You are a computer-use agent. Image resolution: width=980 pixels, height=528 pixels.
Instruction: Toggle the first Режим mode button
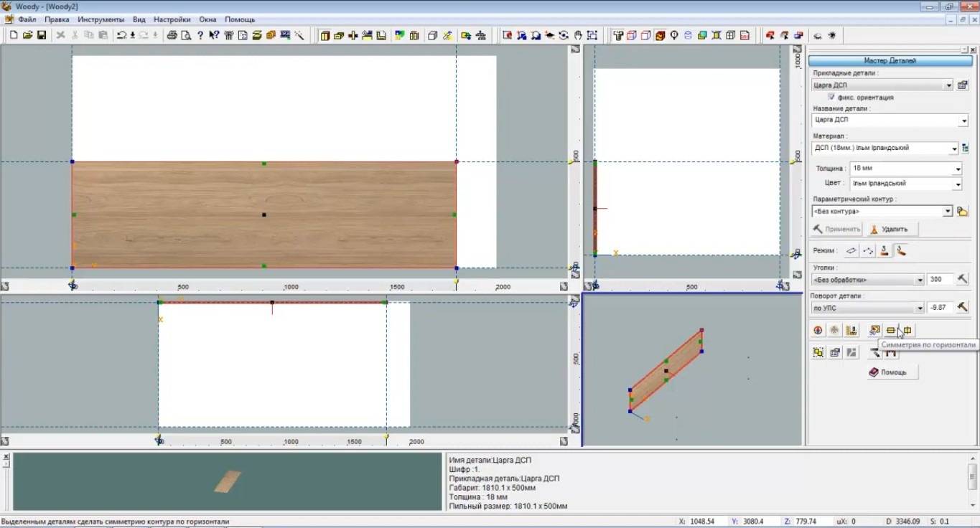click(851, 250)
